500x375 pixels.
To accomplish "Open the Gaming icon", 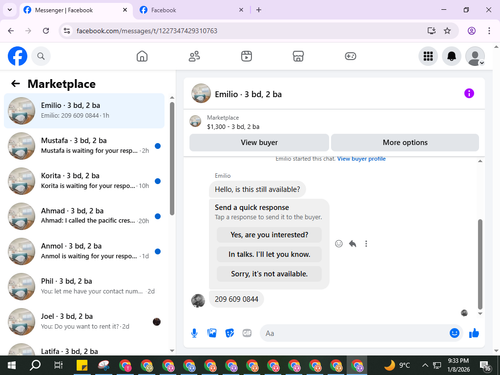I will coord(350,56).
